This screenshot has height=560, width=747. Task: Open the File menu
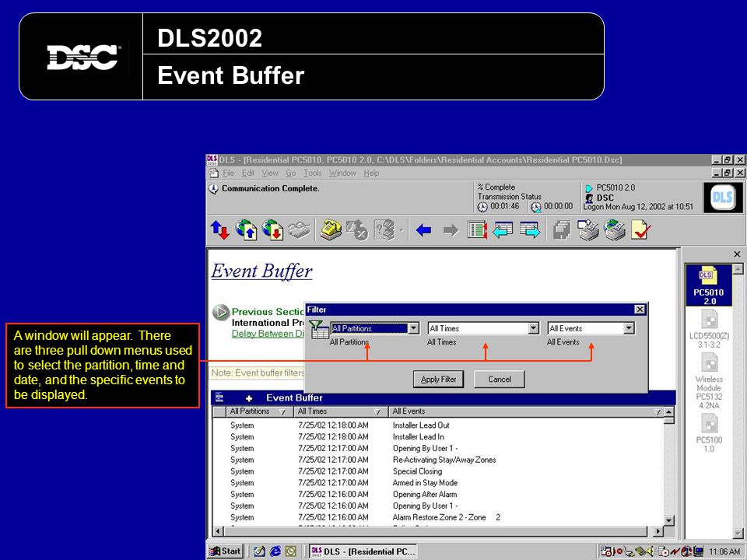(229, 173)
